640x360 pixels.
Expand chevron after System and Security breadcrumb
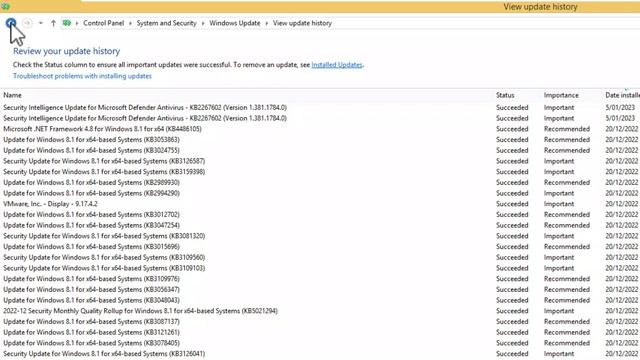point(203,23)
